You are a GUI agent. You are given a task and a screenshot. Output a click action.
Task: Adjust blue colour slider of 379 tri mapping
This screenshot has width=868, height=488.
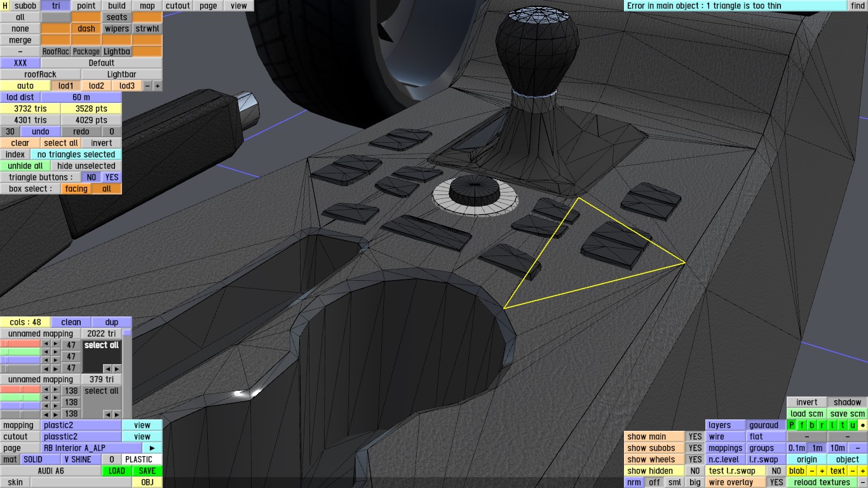tap(20, 405)
